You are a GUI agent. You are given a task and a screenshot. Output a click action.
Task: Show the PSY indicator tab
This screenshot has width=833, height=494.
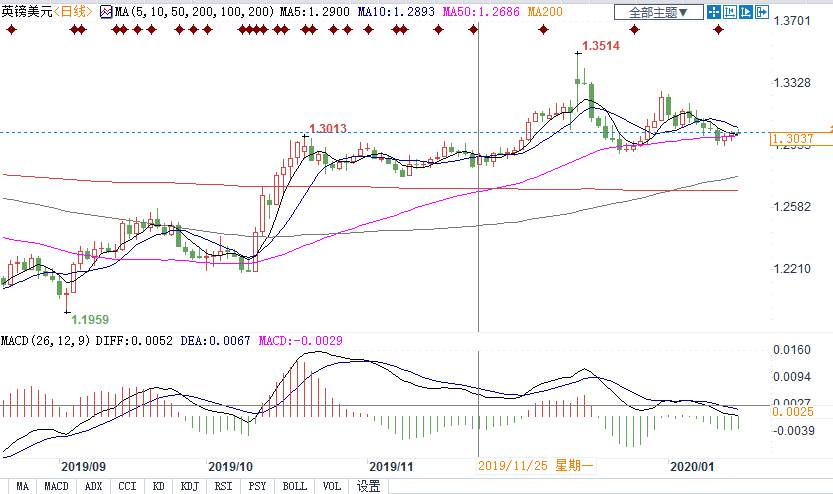258,486
